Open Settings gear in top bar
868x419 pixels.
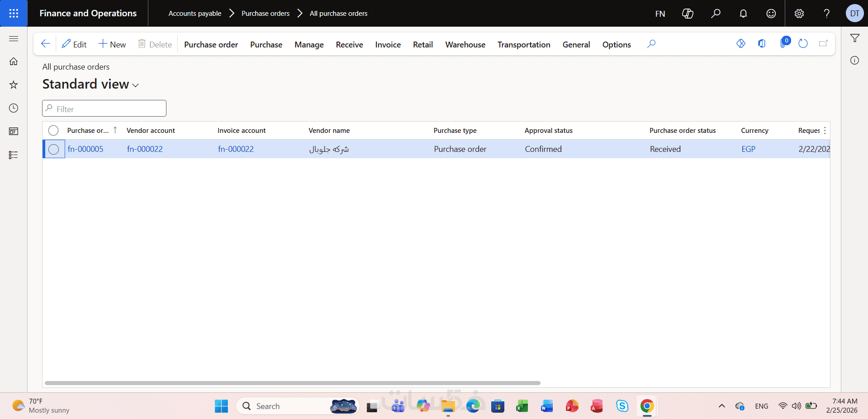[799, 14]
